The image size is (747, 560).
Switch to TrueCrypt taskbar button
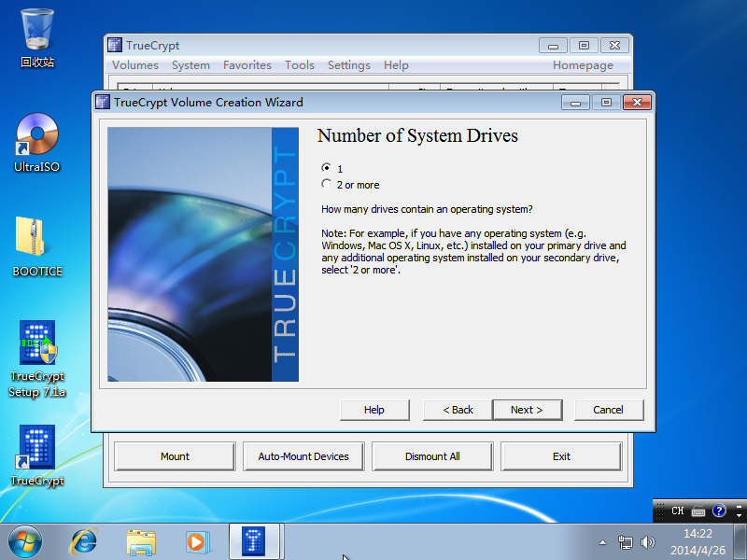click(254, 541)
